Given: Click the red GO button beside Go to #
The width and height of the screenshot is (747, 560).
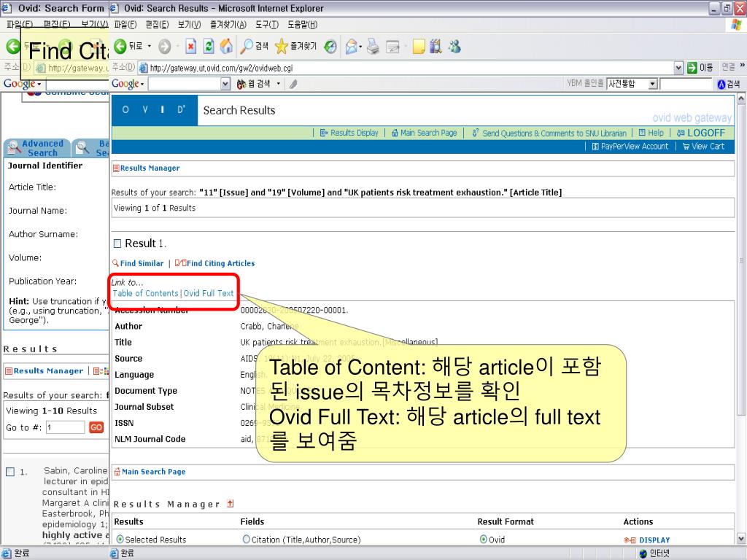Looking at the screenshot, I should [96, 427].
